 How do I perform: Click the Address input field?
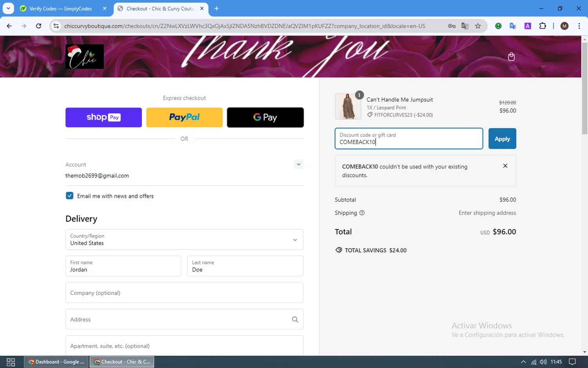pyautogui.click(x=184, y=319)
